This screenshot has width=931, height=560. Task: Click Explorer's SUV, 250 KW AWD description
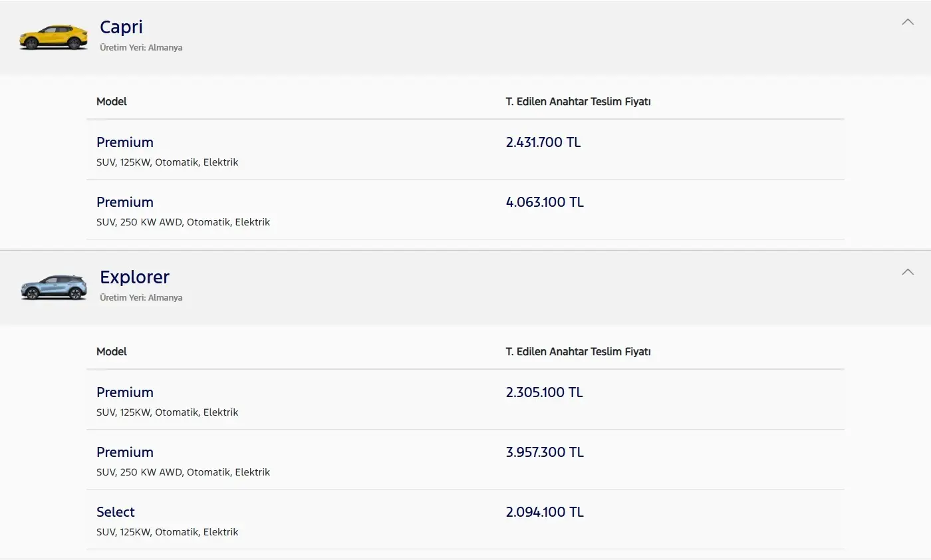[x=183, y=472]
